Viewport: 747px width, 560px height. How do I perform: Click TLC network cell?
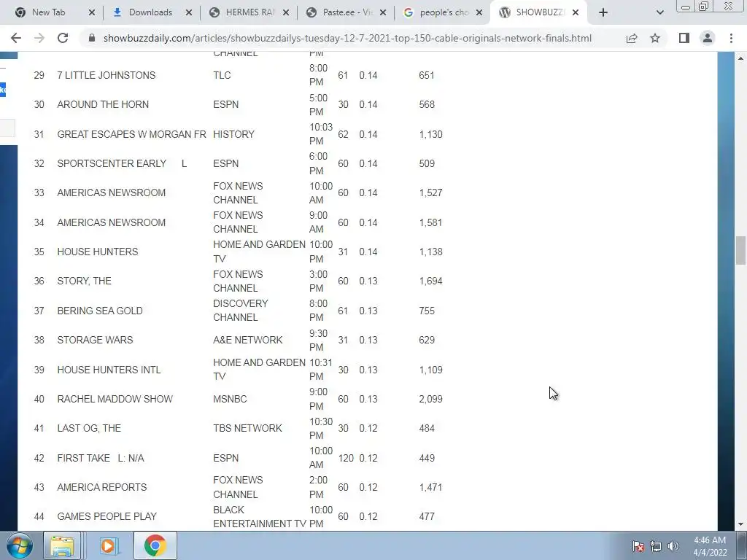222,75
